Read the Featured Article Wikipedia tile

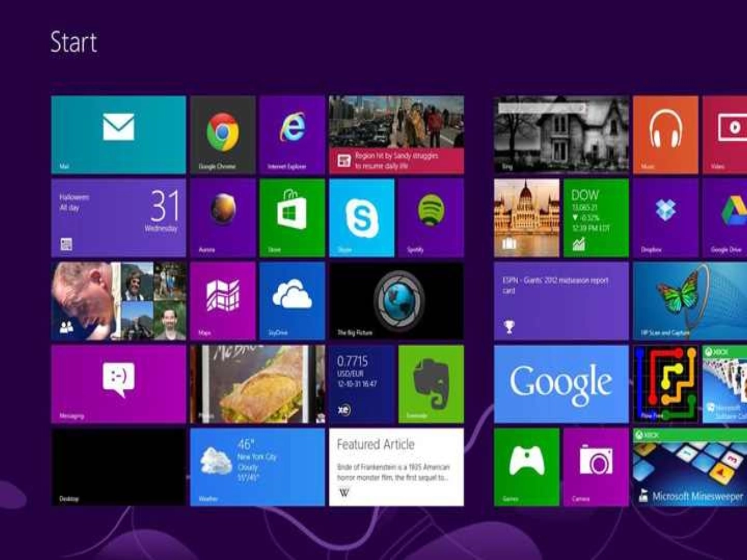[396, 467]
